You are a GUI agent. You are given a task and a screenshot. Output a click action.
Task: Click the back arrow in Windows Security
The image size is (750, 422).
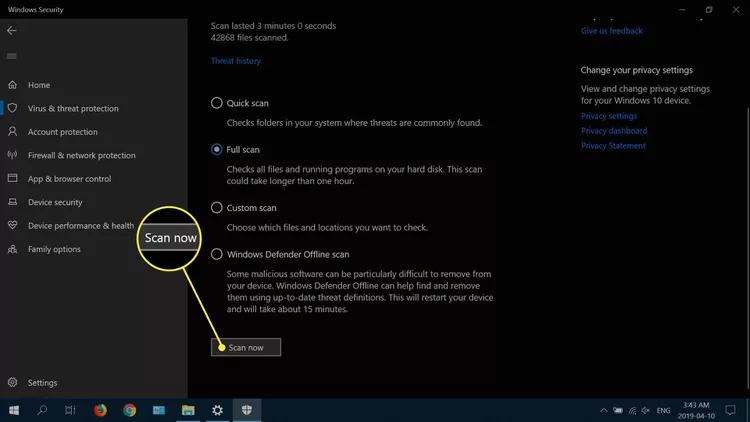click(x=11, y=31)
